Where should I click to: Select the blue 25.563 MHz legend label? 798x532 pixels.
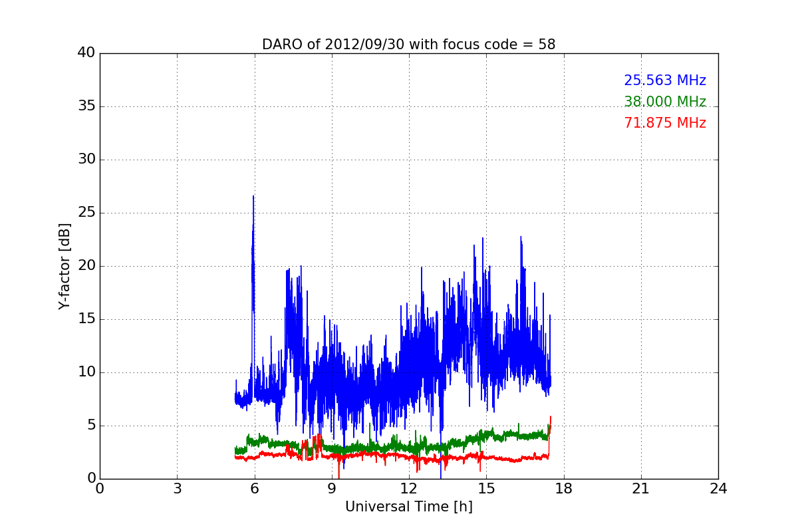[665, 80]
